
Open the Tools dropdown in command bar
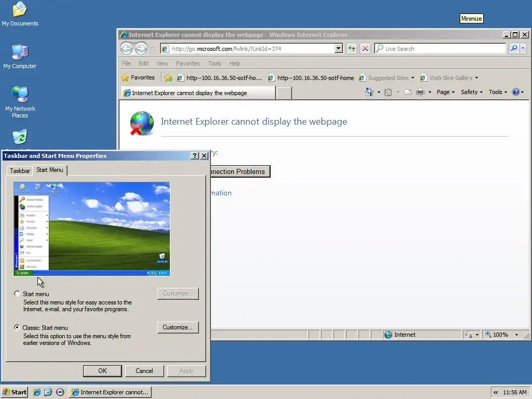[x=498, y=92]
